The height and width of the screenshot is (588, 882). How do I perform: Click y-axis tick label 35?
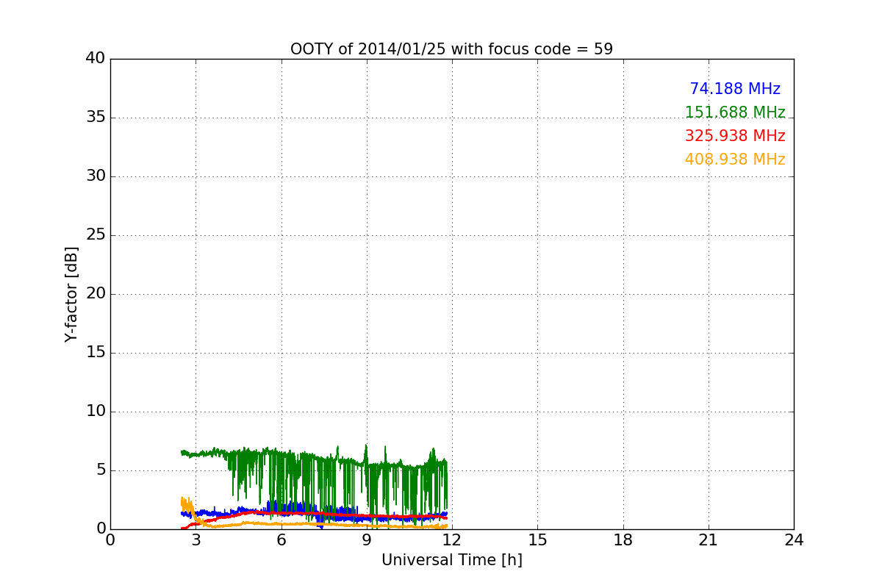point(96,118)
